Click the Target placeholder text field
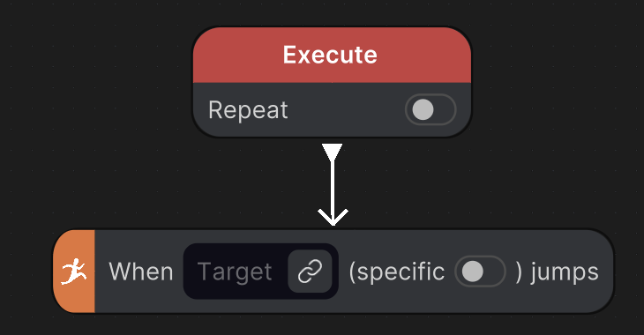644x335 pixels. coord(235,272)
